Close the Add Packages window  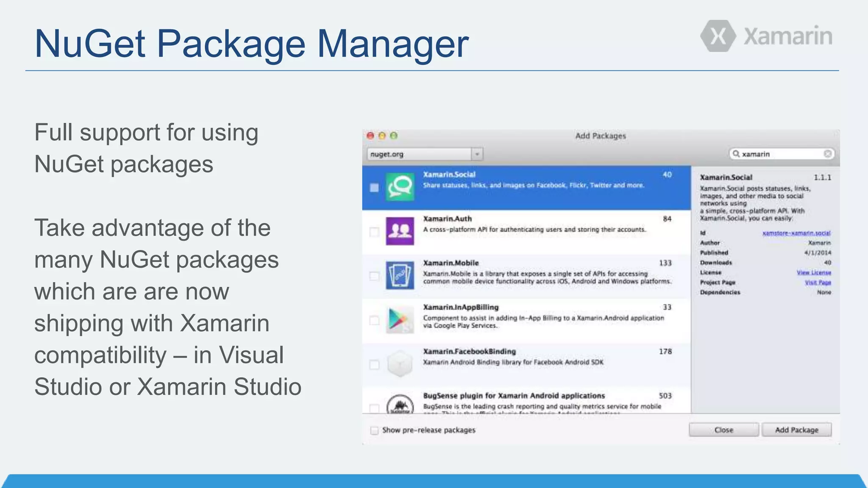coord(370,136)
